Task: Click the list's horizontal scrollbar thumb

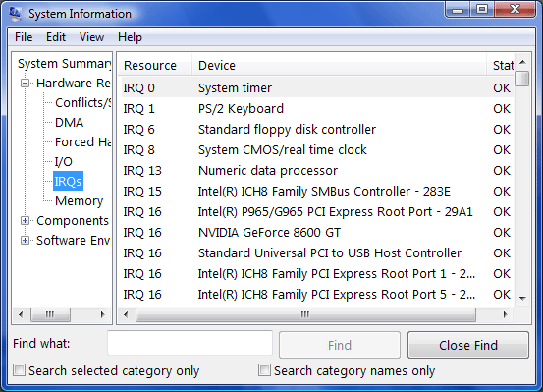Action: 305,314
